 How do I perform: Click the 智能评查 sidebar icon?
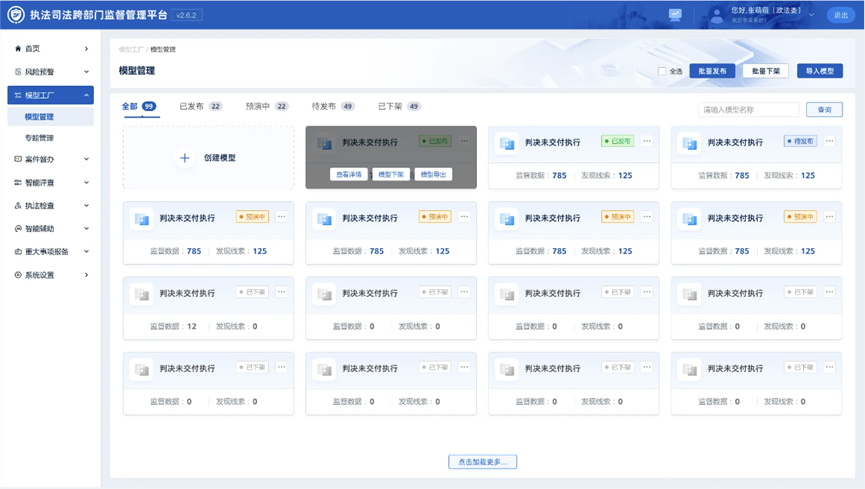pyautogui.click(x=17, y=182)
